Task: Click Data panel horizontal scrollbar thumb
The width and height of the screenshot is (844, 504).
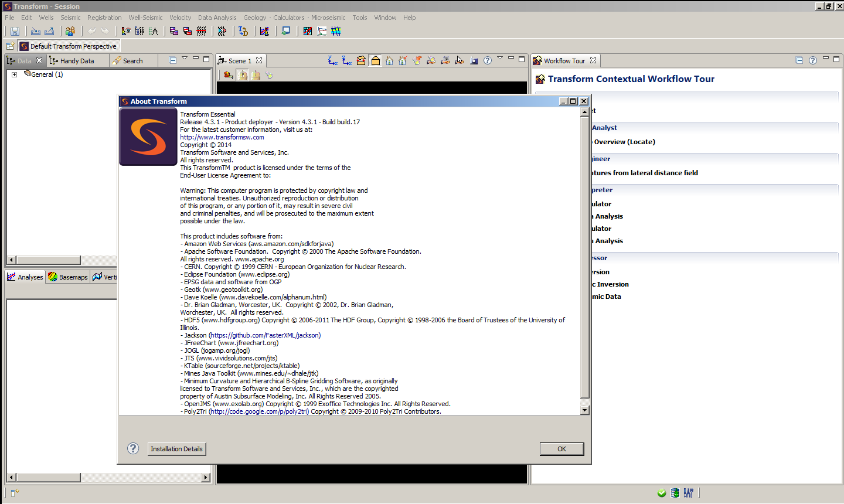Action: click(x=48, y=260)
